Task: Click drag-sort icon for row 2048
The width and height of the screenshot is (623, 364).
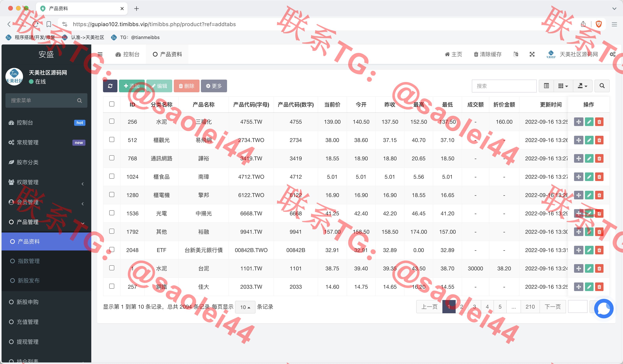Action: point(579,250)
